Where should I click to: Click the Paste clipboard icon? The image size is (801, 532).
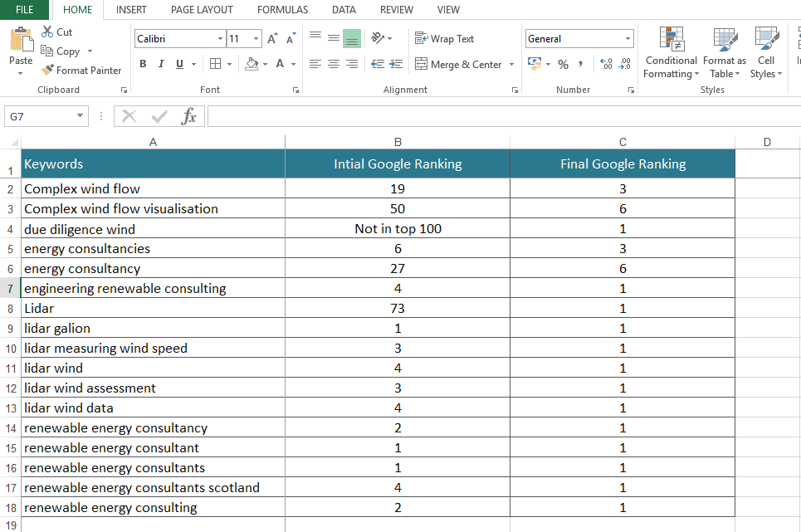coord(21,40)
